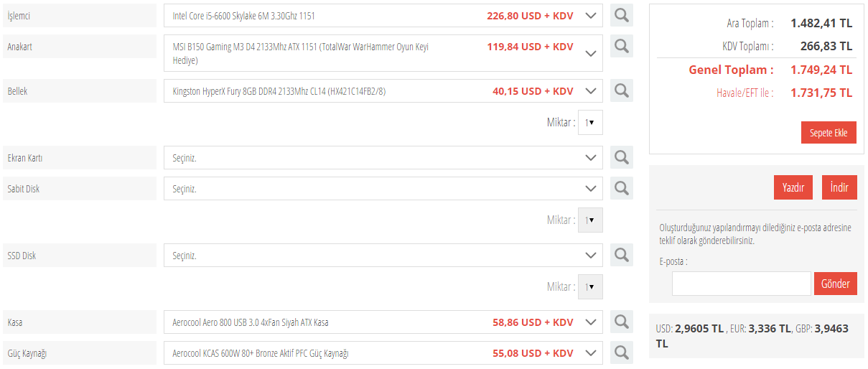Click search icon beside Güç Kaynağı row
The height and width of the screenshot is (369, 868).
pyautogui.click(x=622, y=352)
